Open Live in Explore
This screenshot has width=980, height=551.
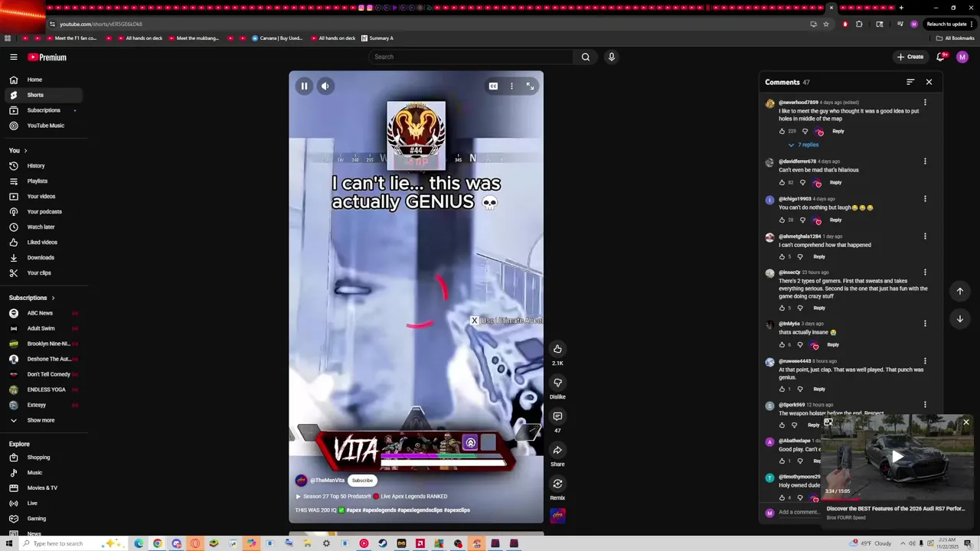(x=44, y=504)
